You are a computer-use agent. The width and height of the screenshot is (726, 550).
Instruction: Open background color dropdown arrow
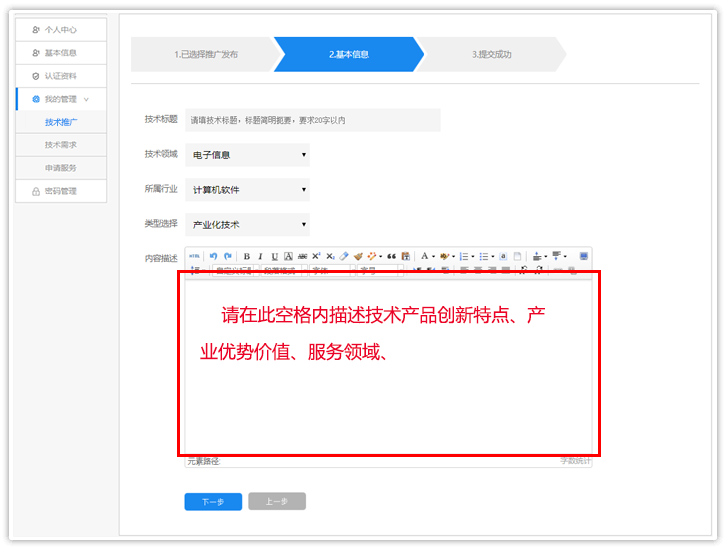[x=453, y=256]
